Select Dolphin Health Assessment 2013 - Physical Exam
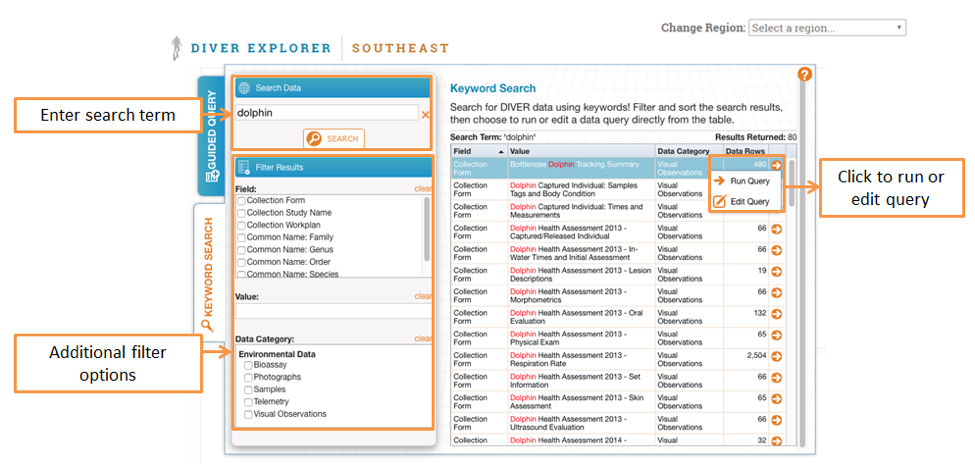 tap(568, 338)
